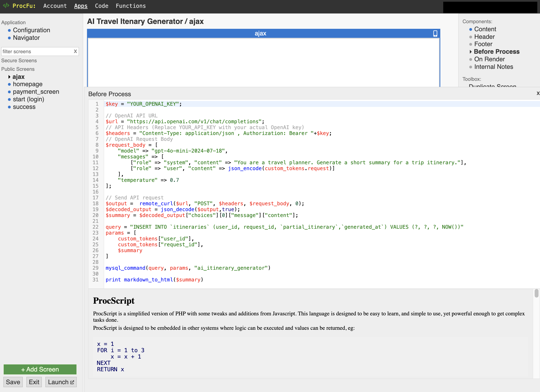Click the remote_curl function call

(x=156, y=203)
